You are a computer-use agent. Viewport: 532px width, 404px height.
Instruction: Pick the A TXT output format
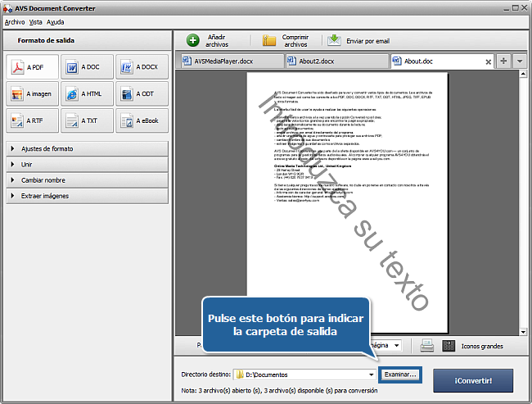88,120
